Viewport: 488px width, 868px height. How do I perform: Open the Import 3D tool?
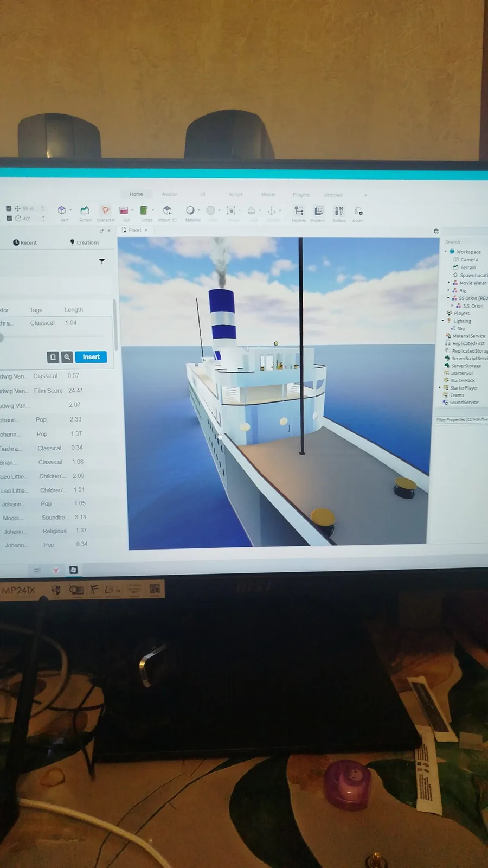pos(167,210)
